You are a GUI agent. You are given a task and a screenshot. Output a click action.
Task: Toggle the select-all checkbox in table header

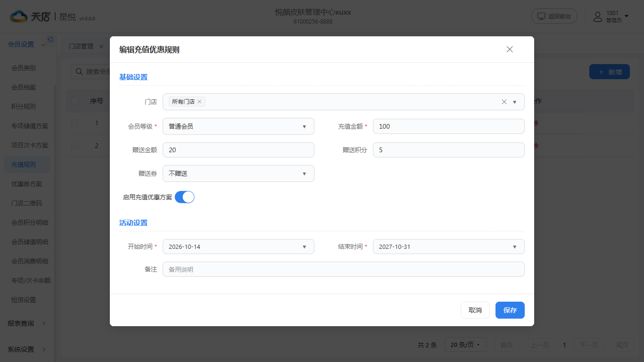coord(75,101)
